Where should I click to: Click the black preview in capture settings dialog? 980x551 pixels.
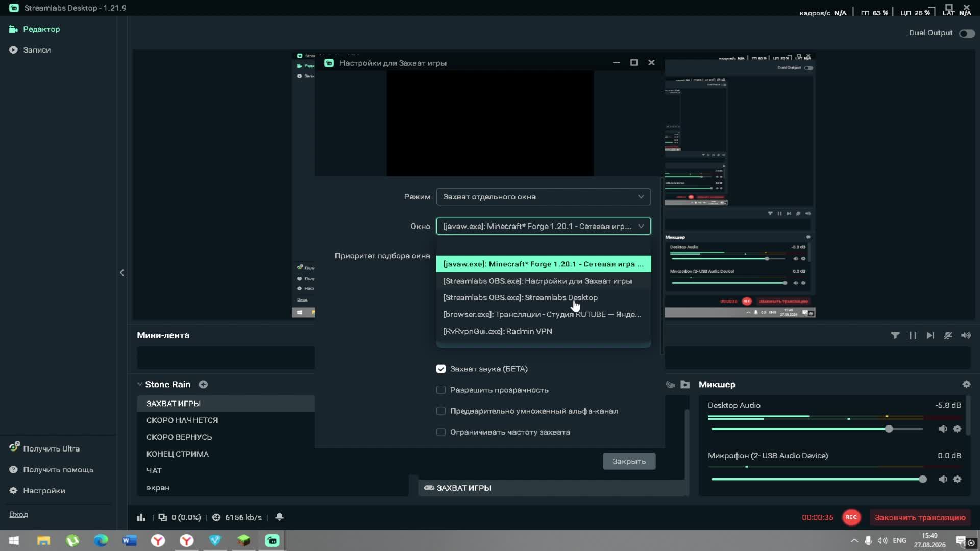(x=490, y=123)
